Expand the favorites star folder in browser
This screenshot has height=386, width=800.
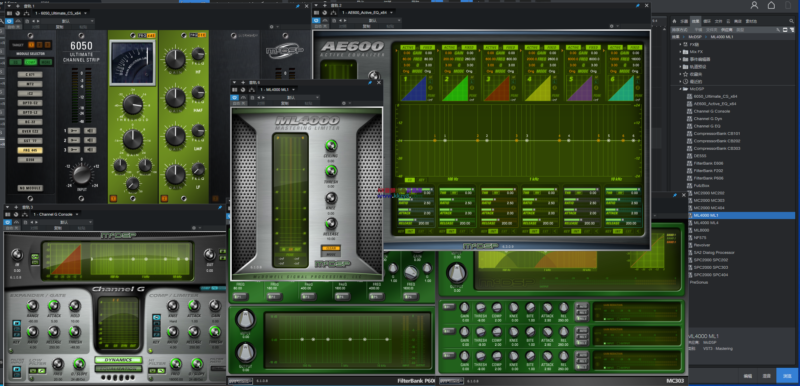coord(681,74)
